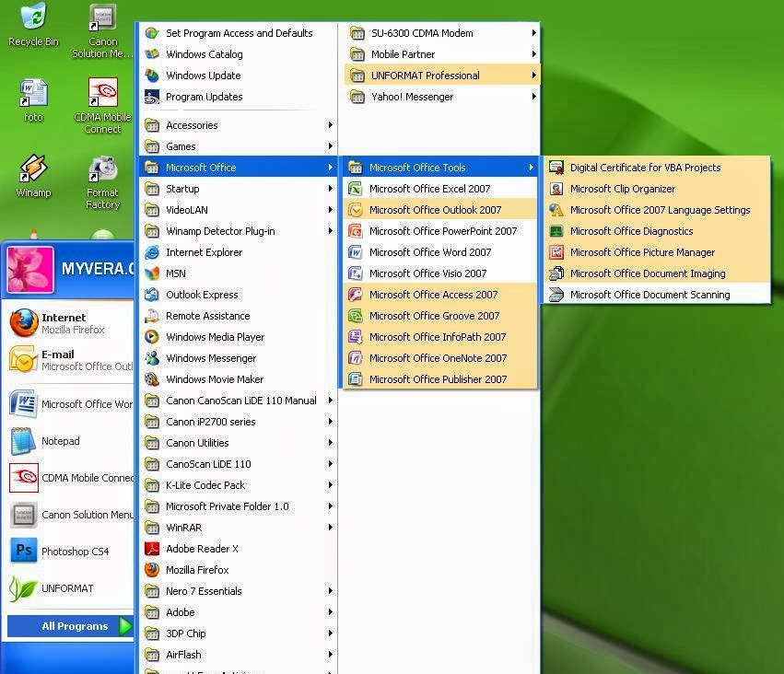Expand the Startup submenu arrow
This screenshot has width=784, height=674.
330,189
